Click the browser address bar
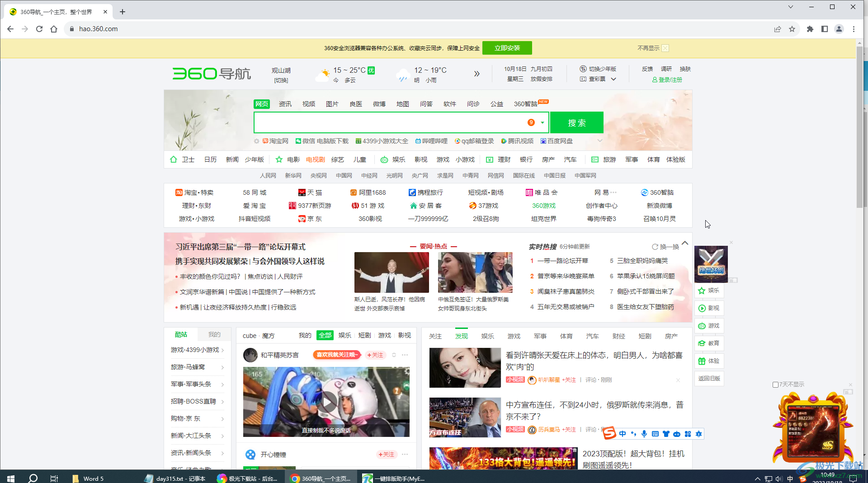 tap(416, 29)
